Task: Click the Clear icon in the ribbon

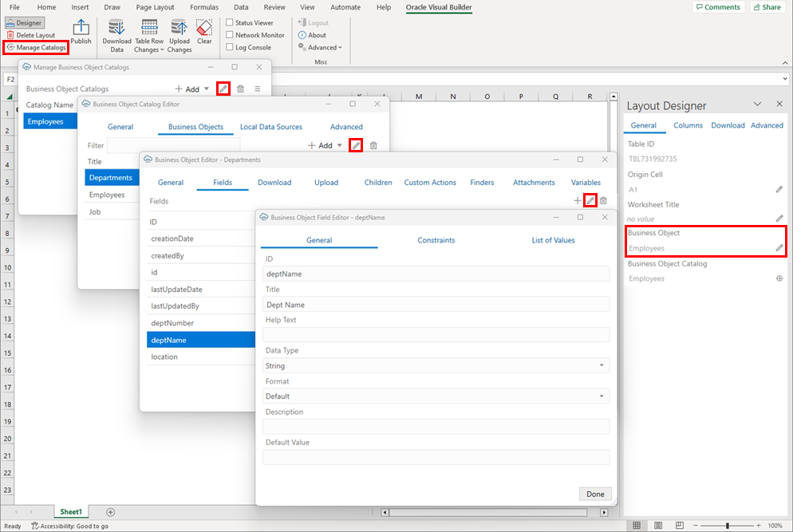Action: [x=204, y=30]
